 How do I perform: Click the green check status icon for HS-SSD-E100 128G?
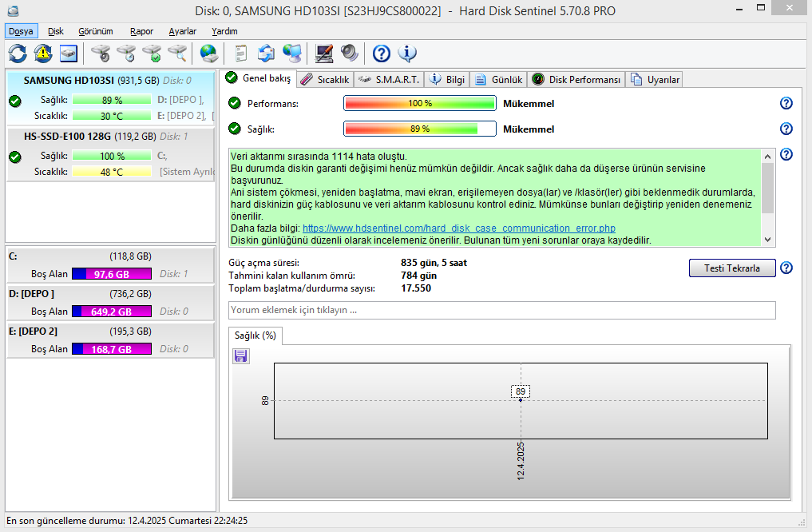pos(15,157)
